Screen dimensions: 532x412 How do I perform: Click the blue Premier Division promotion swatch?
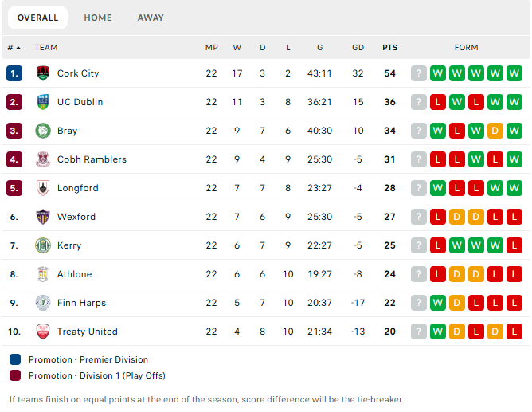15,359
